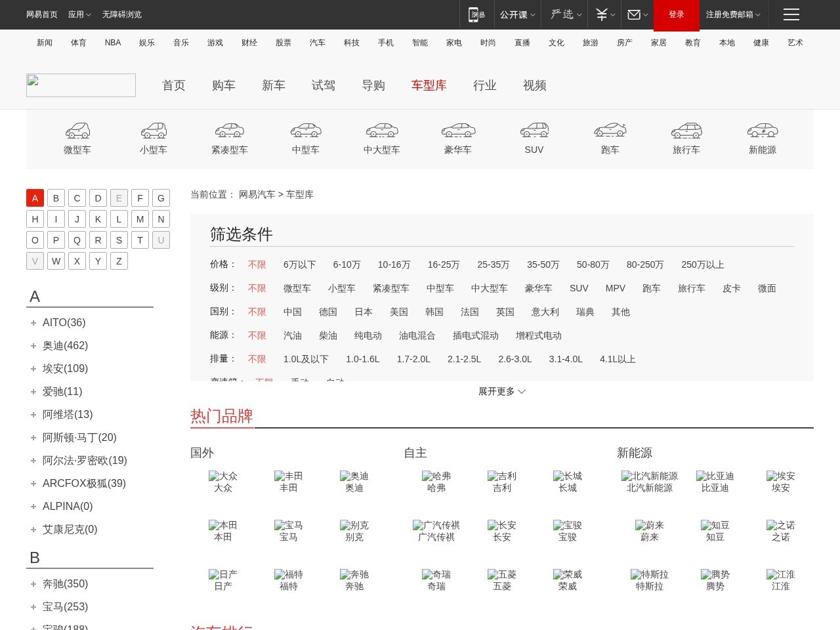Open the hamburger menu icon

[791, 14]
